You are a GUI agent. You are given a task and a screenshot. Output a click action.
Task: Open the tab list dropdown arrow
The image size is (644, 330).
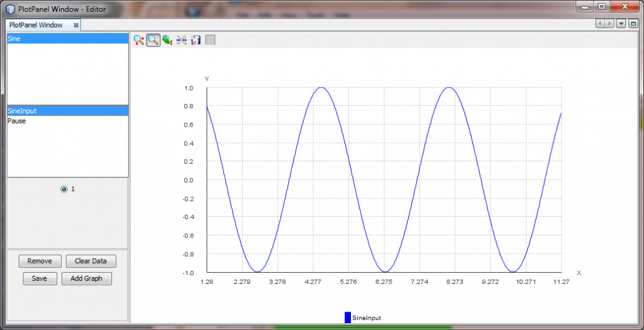pos(621,24)
